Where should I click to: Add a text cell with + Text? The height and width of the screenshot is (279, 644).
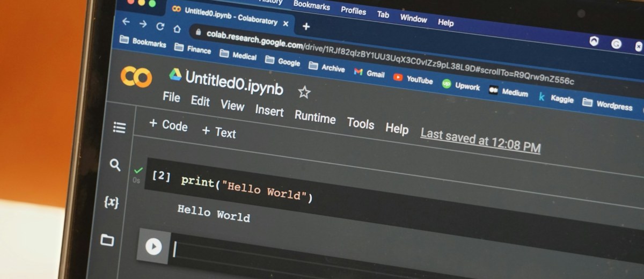pyautogui.click(x=219, y=131)
